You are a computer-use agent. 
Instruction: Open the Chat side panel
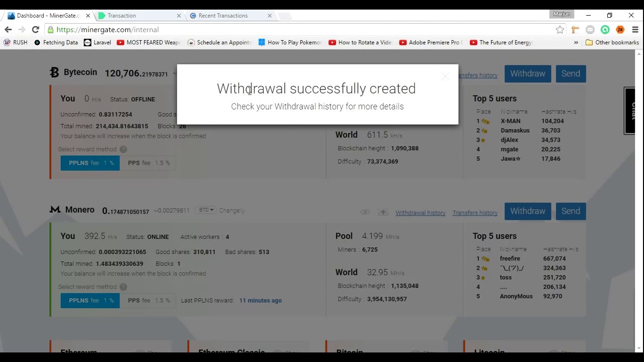point(629,111)
